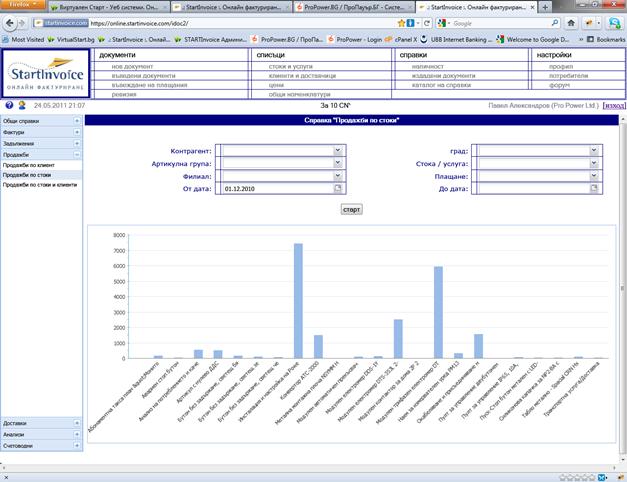Open профил settings
The width and height of the screenshot is (627, 482).
(x=561, y=66)
